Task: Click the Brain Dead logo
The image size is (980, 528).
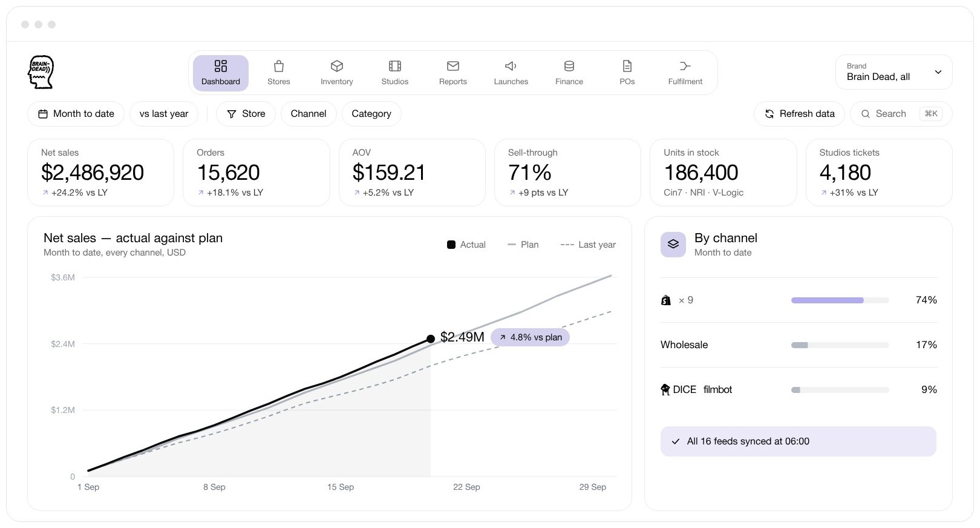Action: tap(41, 72)
